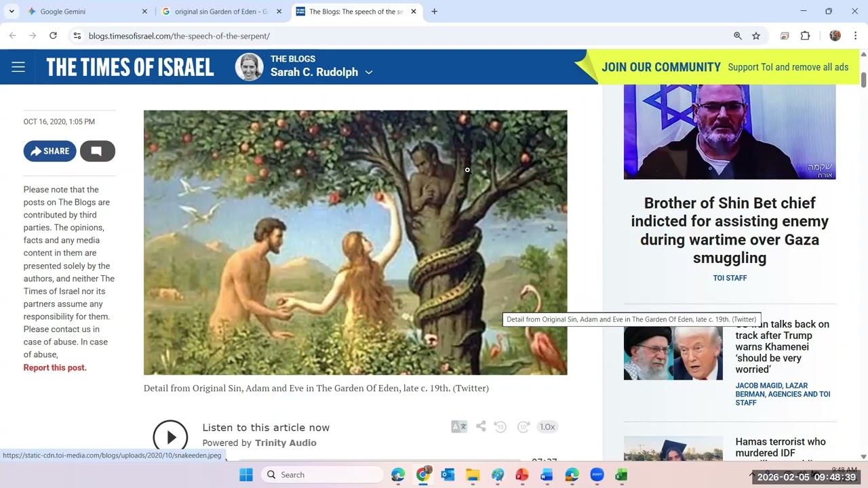
Task: Open the Chrome profile avatar
Action: [835, 36]
